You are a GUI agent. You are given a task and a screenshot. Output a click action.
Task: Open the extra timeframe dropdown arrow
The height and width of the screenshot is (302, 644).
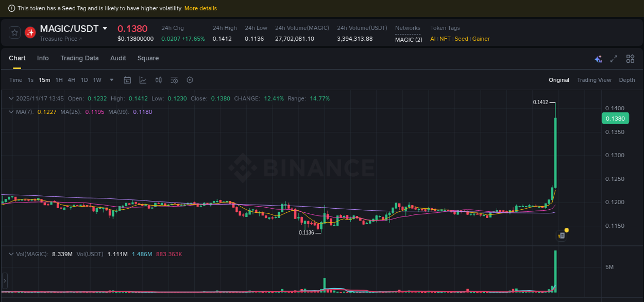point(111,80)
